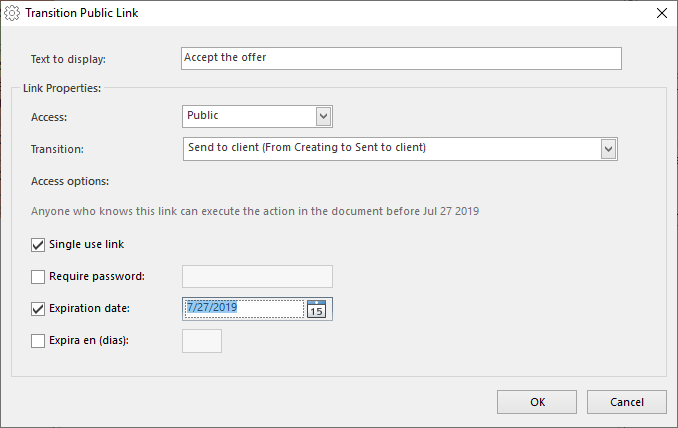Screen dimensions: 678x428
Task: Open the calendar picker for expiration date
Action: [x=316, y=309]
